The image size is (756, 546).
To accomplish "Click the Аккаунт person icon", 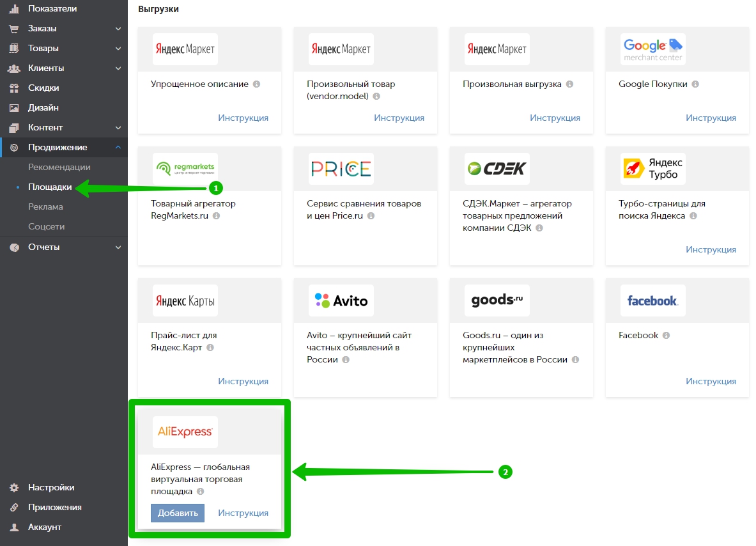I will pos(14,527).
